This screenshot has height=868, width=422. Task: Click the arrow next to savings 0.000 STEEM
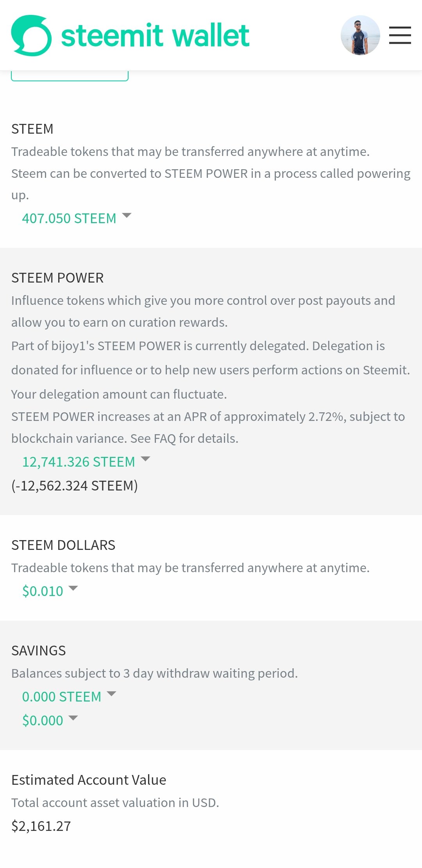(x=111, y=694)
